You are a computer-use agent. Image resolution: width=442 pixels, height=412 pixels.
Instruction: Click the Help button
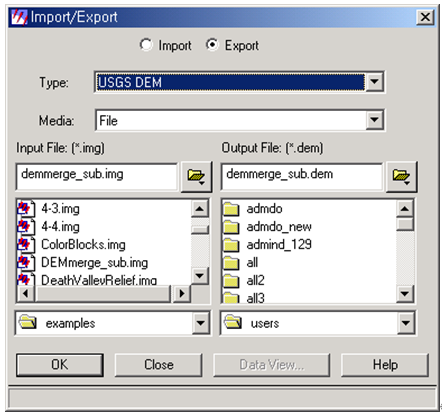(x=385, y=365)
